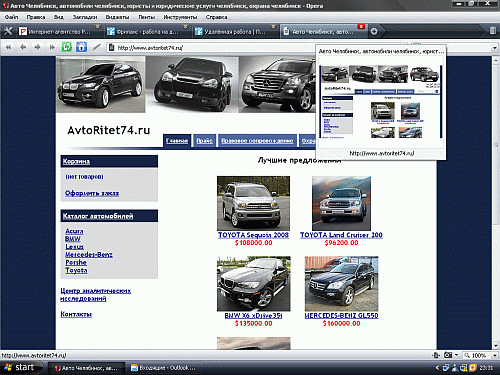Viewport: 500px width, 375px height.
Task: Show hidden system tray icons
Action: [x=437, y=368]
